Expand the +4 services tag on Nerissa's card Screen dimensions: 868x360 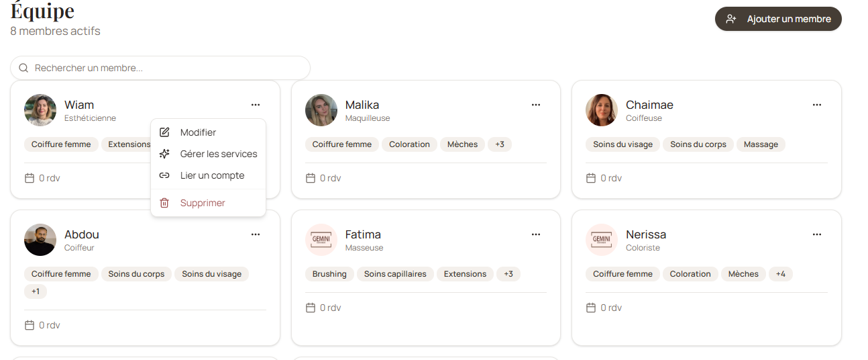click(x=781, y=274)
